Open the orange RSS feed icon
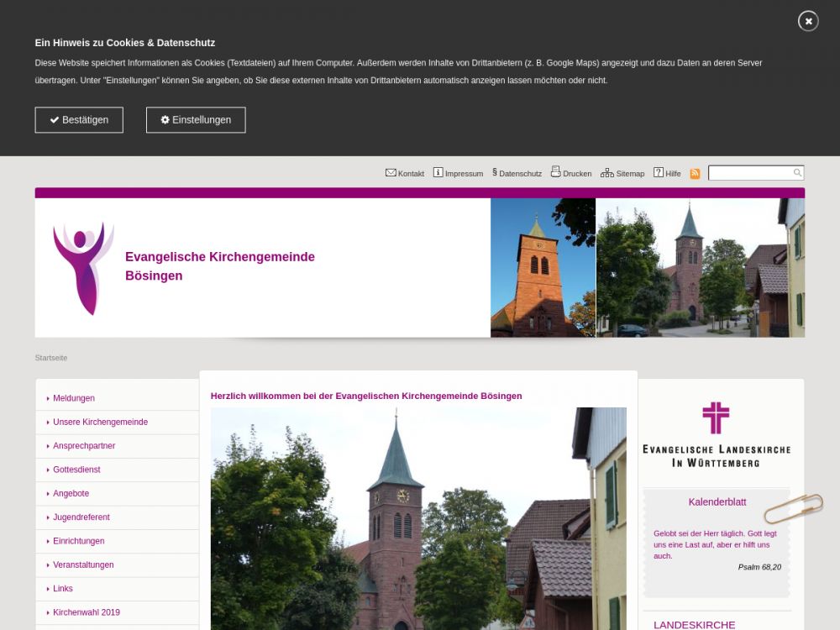This screenshot has height=630, width=840. 695,174
